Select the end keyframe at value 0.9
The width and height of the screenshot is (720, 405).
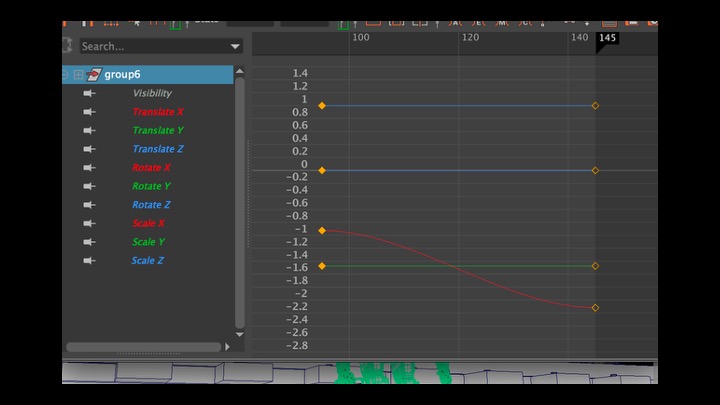[x=595, y=106]
